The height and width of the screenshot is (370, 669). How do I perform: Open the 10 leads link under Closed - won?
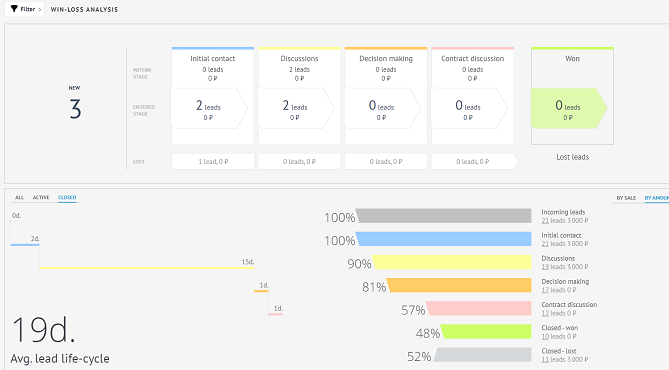545,336
